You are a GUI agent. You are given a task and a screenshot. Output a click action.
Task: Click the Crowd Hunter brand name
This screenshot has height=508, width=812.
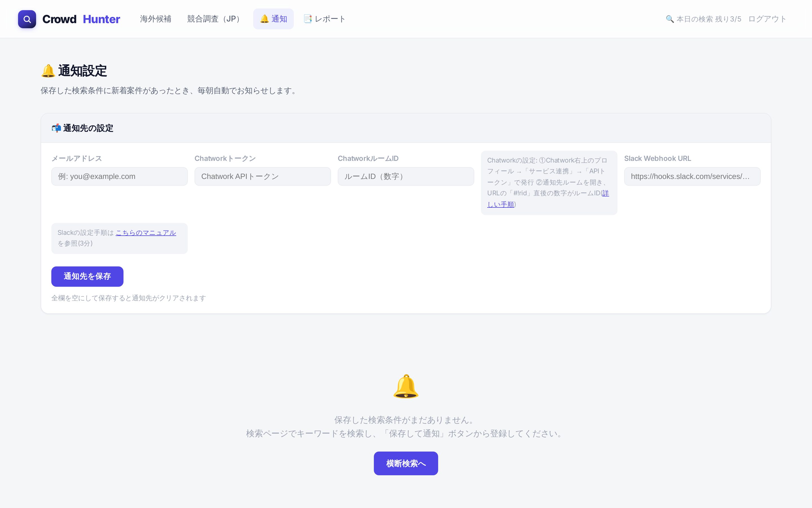tap(81, 19)
